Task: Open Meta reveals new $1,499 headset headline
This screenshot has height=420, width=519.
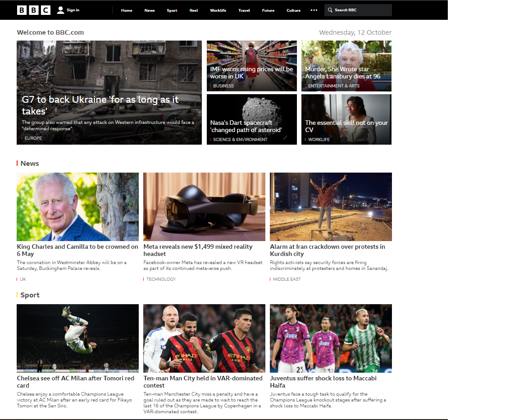Action: (198, 250)
